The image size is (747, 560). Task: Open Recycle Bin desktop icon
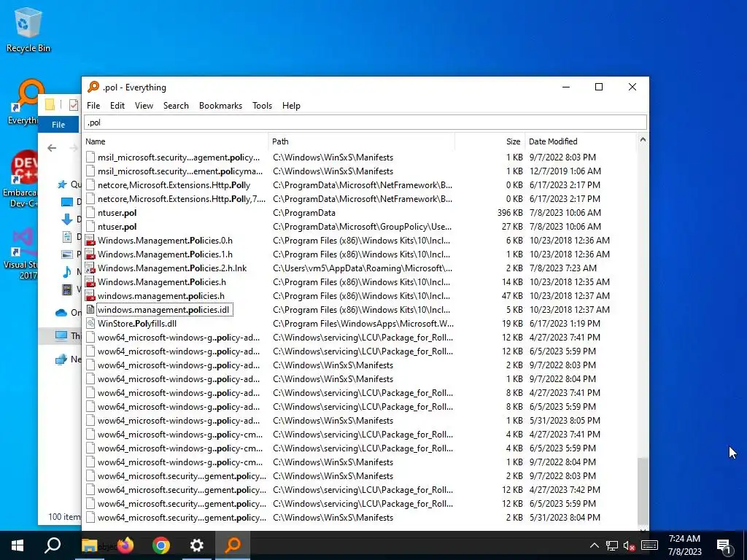click(28, 29)
